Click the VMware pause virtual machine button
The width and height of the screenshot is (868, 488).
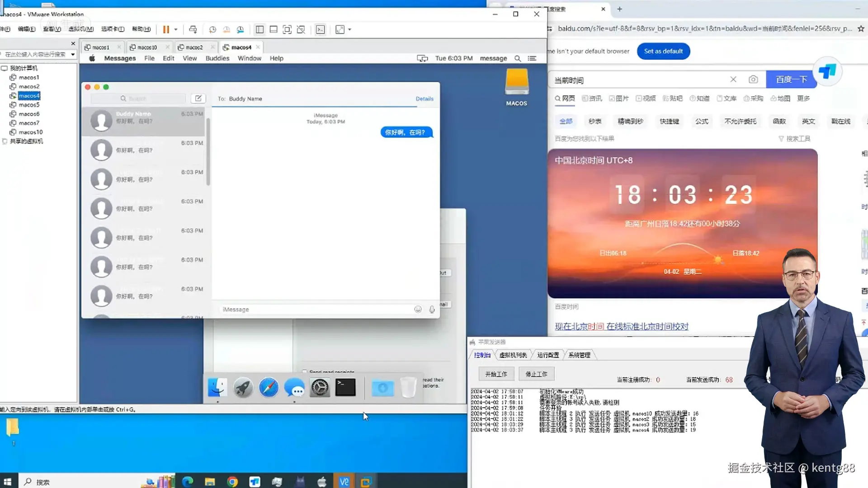click(166, 29)
